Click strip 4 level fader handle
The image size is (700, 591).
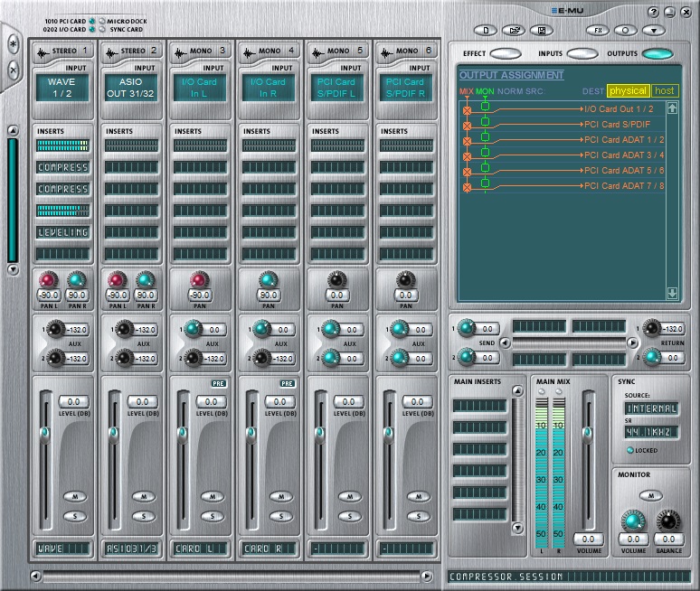tap(251, 434)
